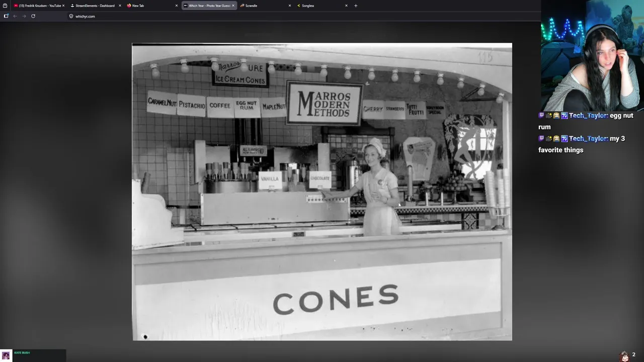Reload the whichyr.com page
Viewport: 644px width, 362px height.
(33, 16)
